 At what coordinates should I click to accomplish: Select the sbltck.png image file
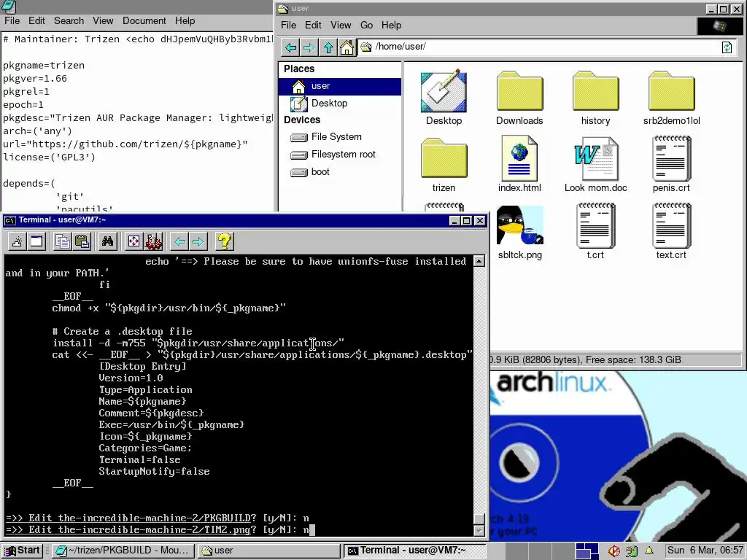tap(519, 233)
